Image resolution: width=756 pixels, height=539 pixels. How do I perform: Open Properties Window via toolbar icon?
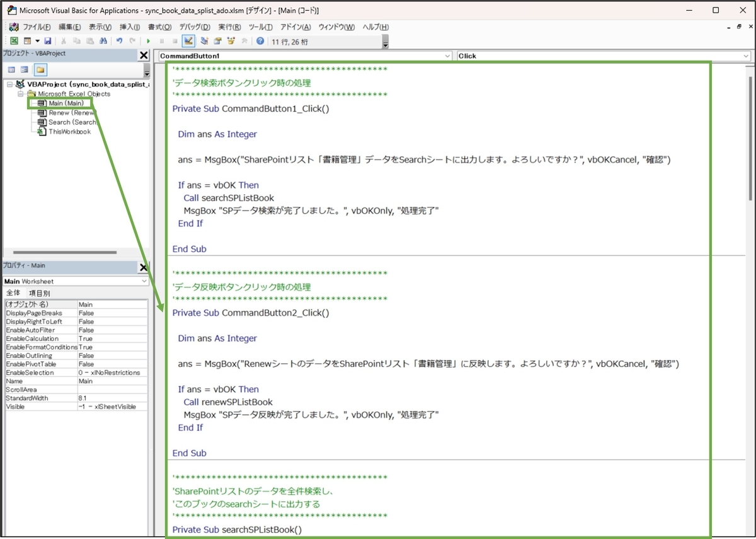(x=217, y=41)
